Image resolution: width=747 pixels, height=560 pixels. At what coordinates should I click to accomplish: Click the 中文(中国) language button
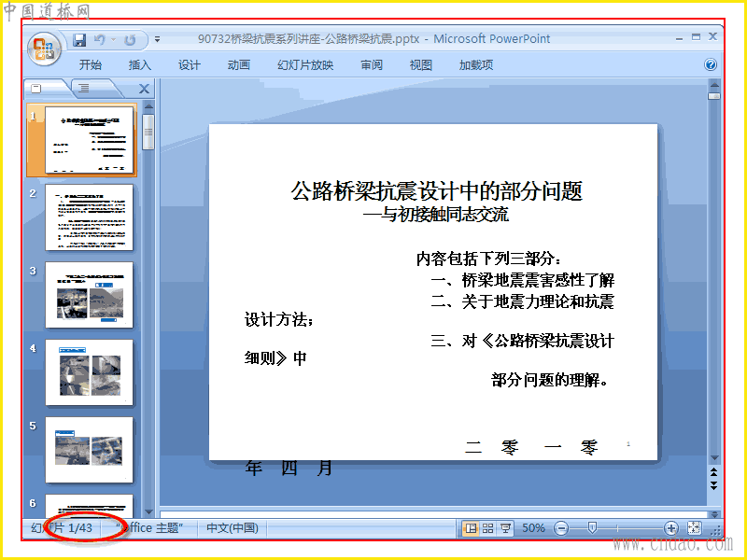232,528
